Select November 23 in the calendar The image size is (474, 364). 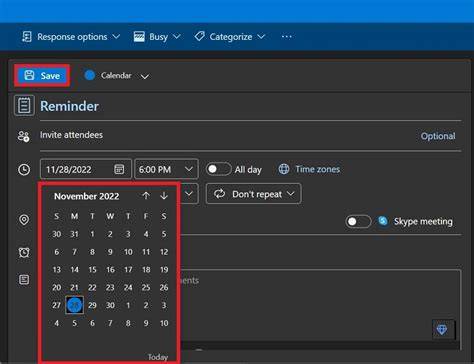pos(110,287)
